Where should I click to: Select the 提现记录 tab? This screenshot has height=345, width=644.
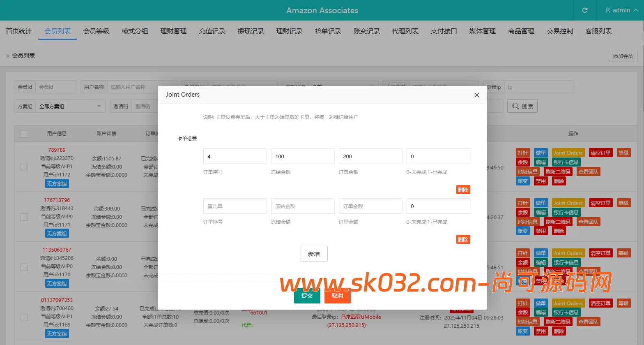click(251, 31)
